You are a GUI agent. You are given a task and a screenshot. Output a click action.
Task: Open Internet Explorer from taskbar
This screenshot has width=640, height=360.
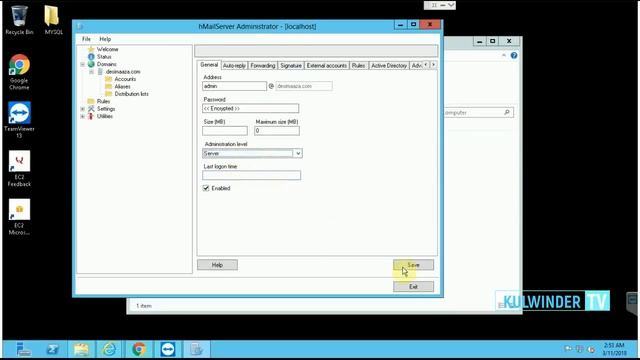109,349
